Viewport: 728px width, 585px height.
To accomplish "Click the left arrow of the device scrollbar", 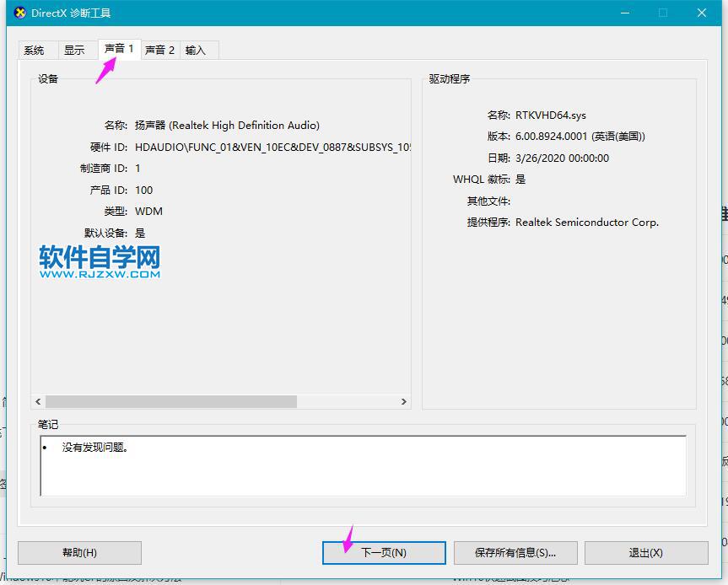I will [x=38, y=402].
